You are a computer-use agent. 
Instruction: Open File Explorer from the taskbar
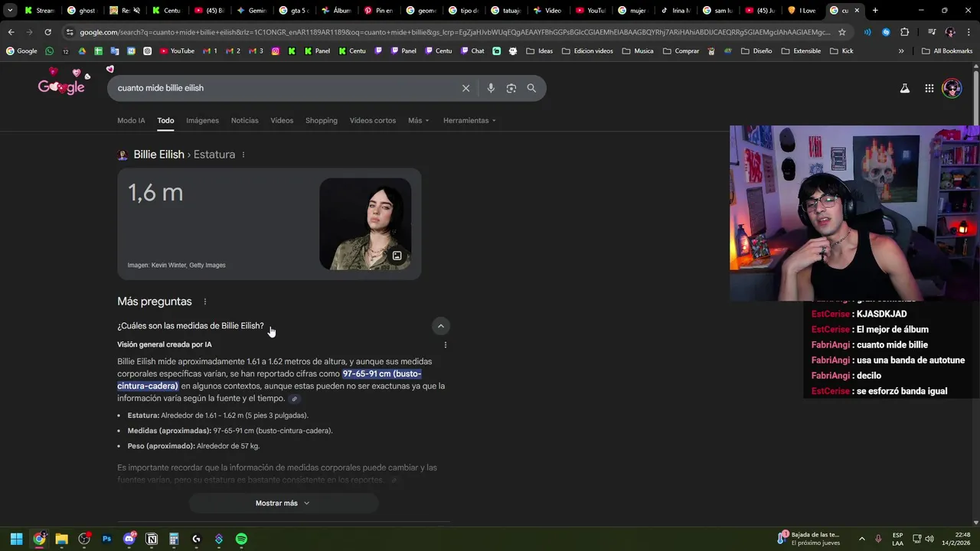(x=61, y=539)
